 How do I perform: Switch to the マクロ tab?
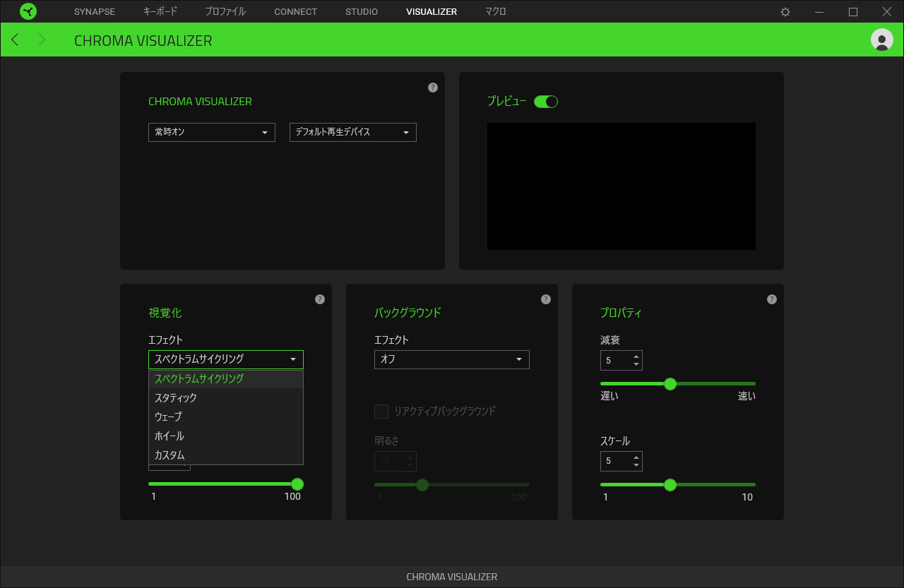click(x=496, y=12)
